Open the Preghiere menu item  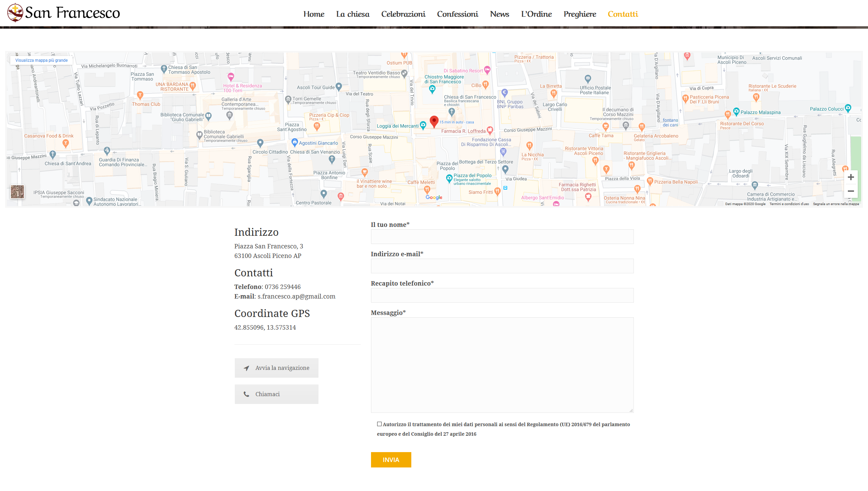[x=580, y=14]
